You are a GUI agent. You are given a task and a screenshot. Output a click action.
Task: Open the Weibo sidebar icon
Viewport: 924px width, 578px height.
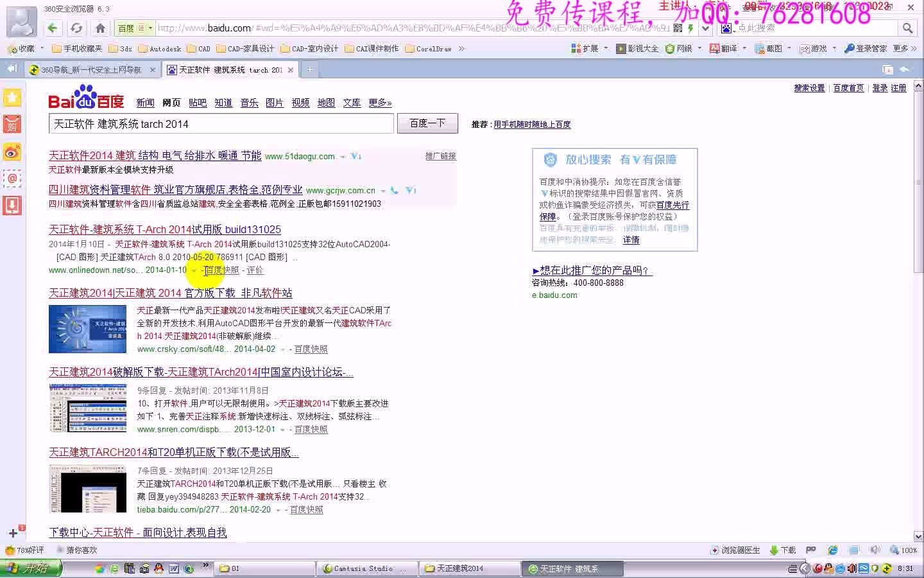(13, 152)
